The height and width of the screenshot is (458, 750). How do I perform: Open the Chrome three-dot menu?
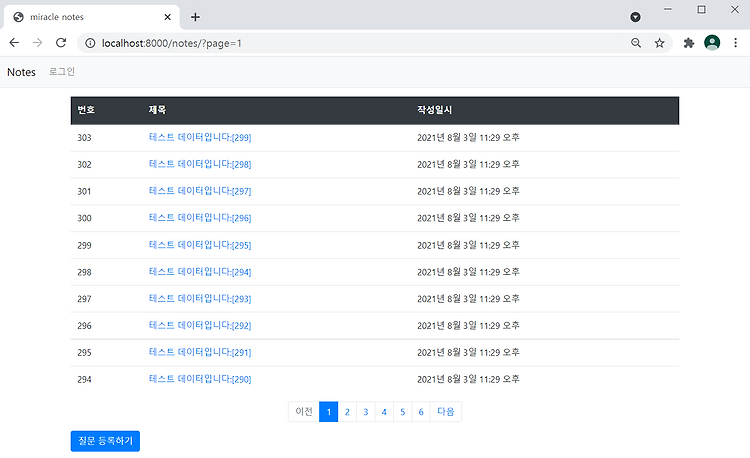tap(736, 43)
